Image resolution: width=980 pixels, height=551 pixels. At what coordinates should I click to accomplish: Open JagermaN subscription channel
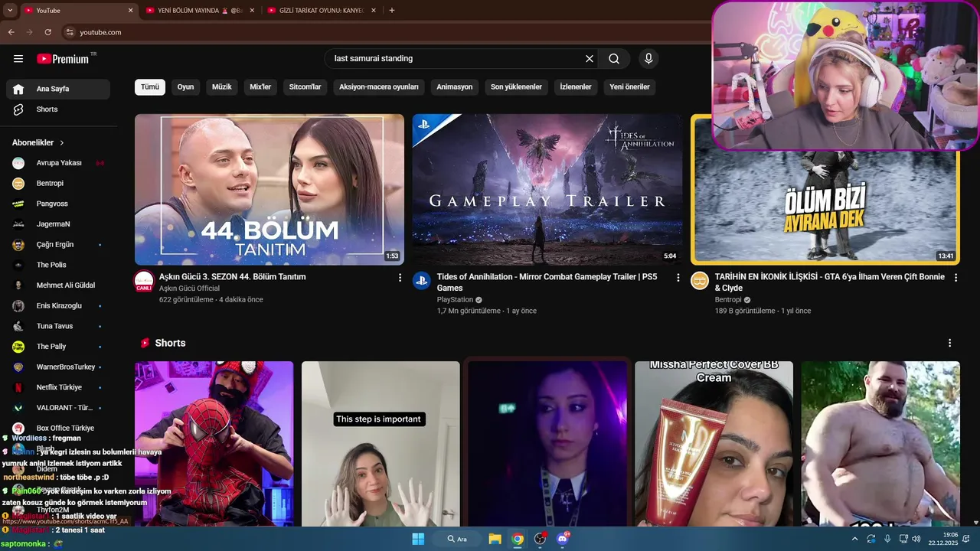[x=58, y=224]
